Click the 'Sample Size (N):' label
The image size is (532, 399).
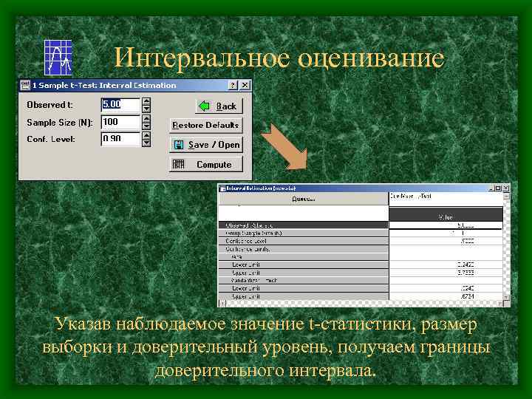60,123
